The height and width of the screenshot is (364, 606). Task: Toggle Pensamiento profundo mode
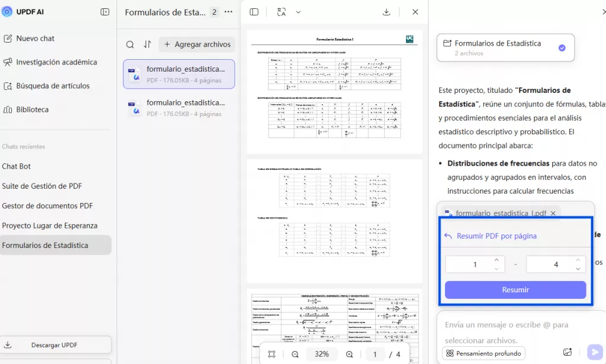tap(483, 353)
